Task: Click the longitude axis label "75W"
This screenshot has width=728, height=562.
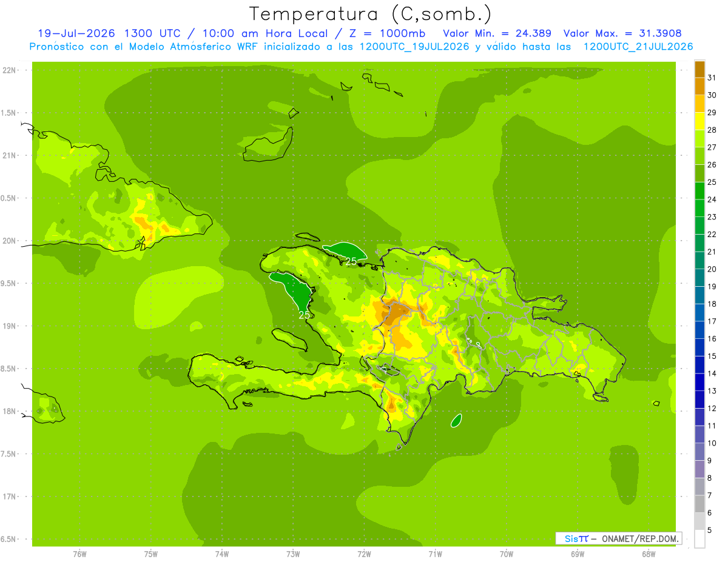Action: click(x=151, y=554)
